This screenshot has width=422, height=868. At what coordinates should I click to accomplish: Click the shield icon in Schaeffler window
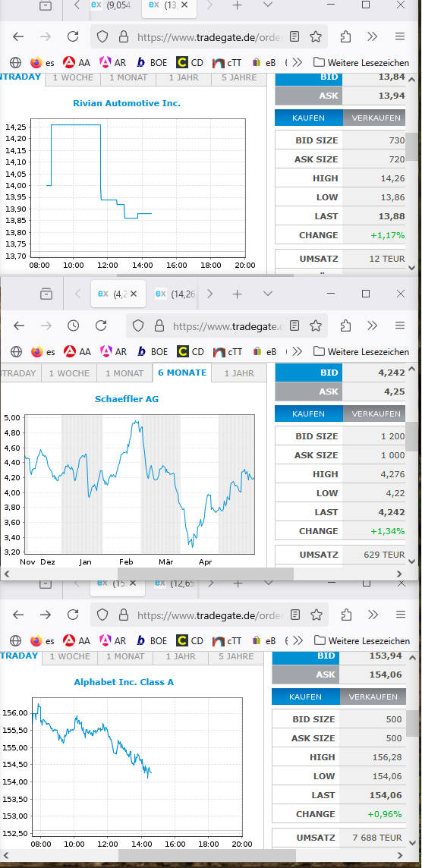tap(138, 325)
